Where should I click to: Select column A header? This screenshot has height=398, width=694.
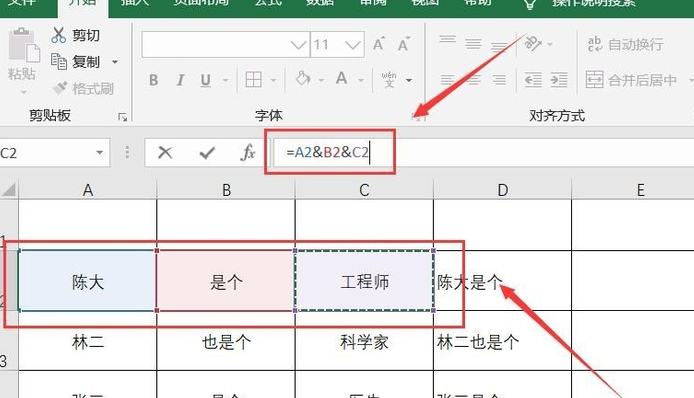tap(88, 190)
